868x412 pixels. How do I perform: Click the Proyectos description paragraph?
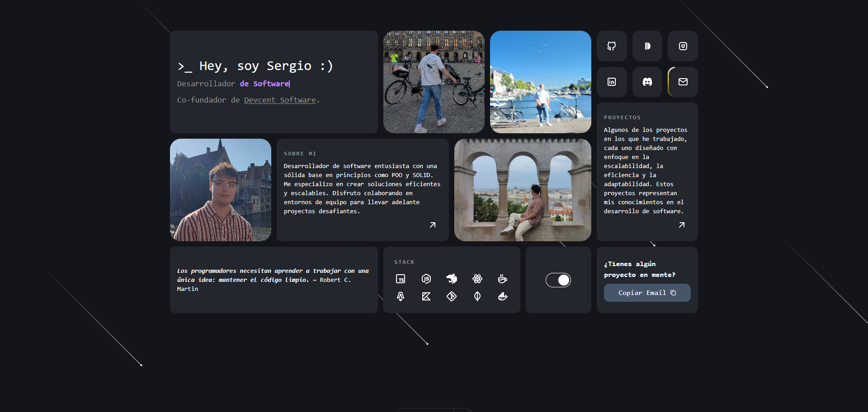(x=646, y=170)
